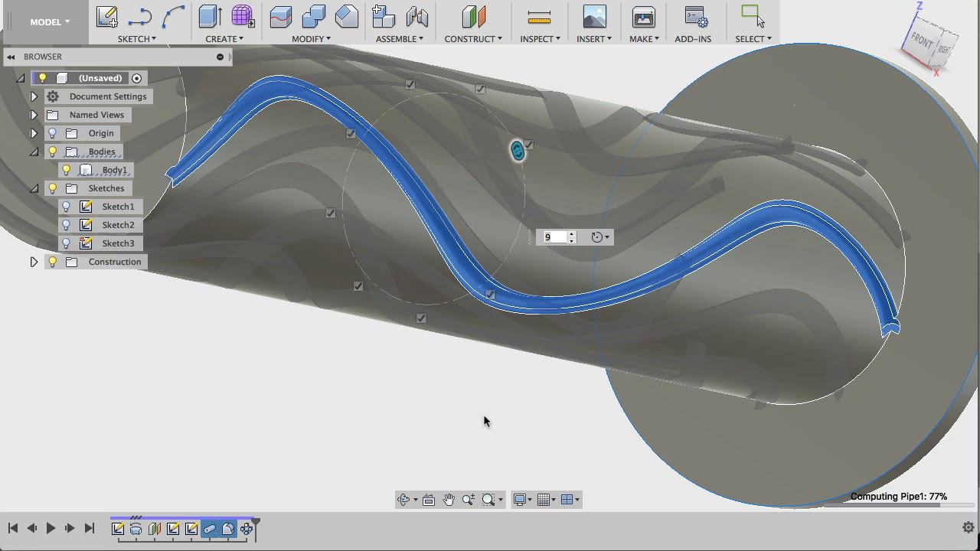Click the Create Form purple mesh icon
The width and height of the screenshot is (980, 551).
coord(243,17)
